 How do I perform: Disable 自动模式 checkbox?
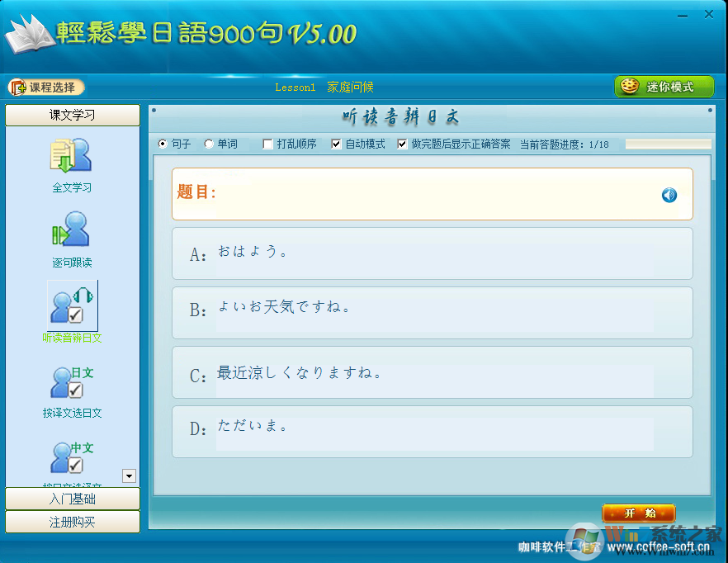335,144
